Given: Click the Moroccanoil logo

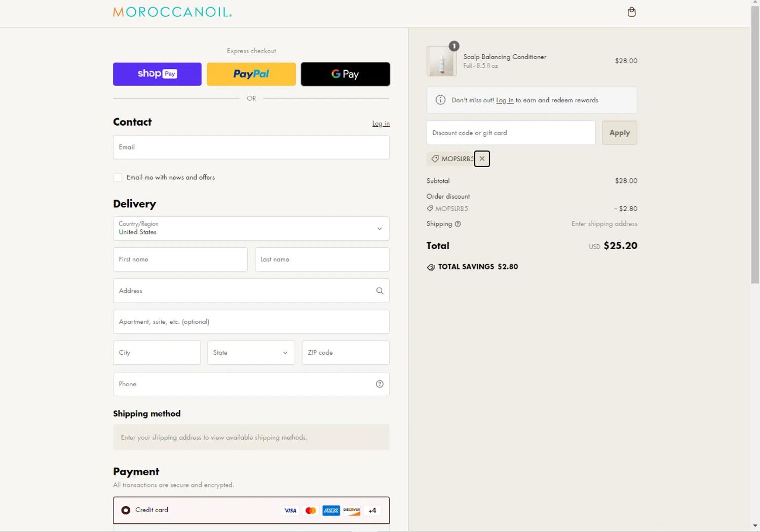Looking at the screenshot, I should coord(172,12).
